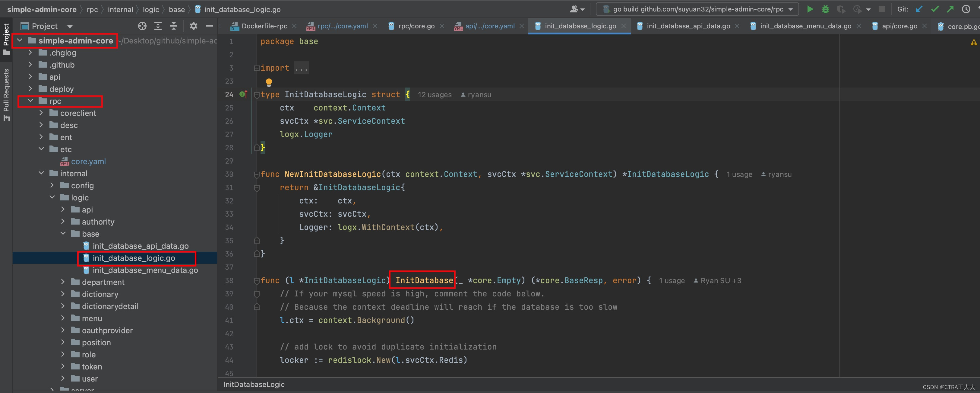Click the '12 usages' hint

435,95
